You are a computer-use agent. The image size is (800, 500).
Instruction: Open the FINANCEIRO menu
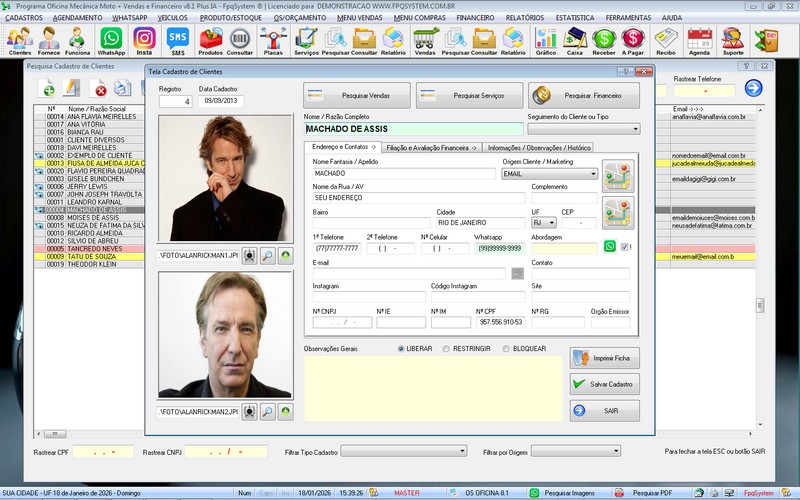click(x=474, y=18)
